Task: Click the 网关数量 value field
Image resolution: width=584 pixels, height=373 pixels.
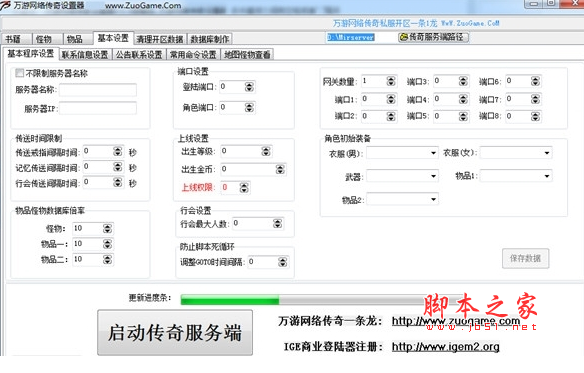Action: point(374,81)
